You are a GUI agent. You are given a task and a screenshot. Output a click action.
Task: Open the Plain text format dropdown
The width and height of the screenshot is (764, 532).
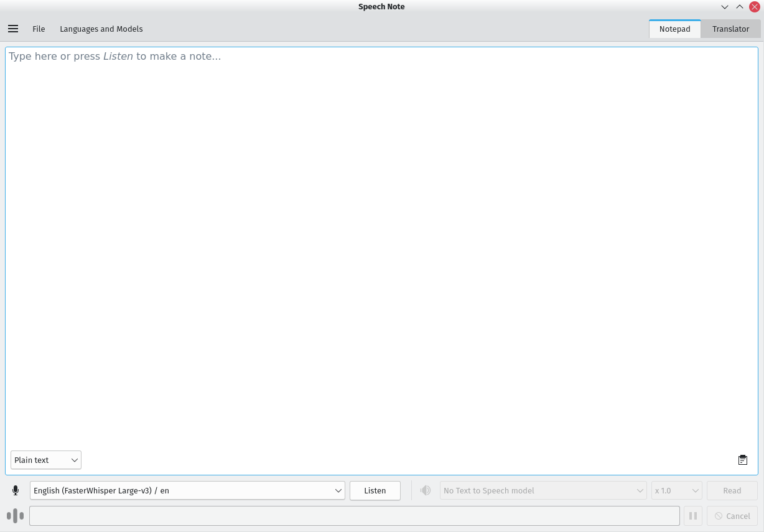pyautogui.click(x=46, y=460)
